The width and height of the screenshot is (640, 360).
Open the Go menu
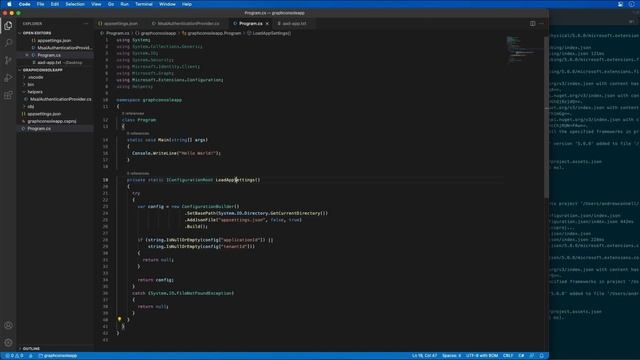coord(111,4)
